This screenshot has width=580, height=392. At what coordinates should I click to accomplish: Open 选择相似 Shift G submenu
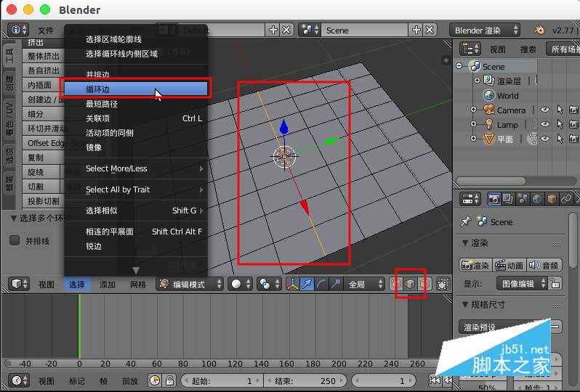(135, 211)
